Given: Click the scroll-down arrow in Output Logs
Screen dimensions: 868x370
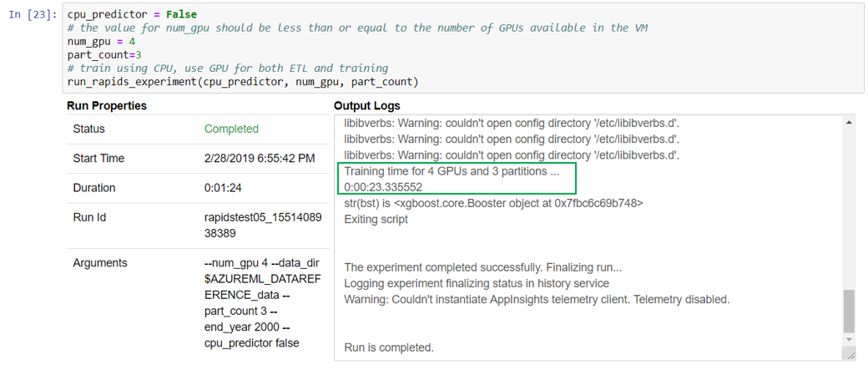Looking at the screenshot, I should pyautogui.click(x=850, y=340).
